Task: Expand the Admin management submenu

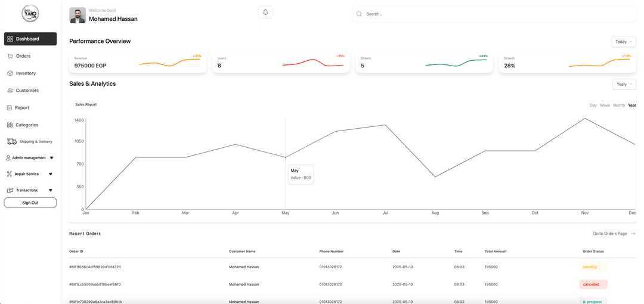Action: 51,158
